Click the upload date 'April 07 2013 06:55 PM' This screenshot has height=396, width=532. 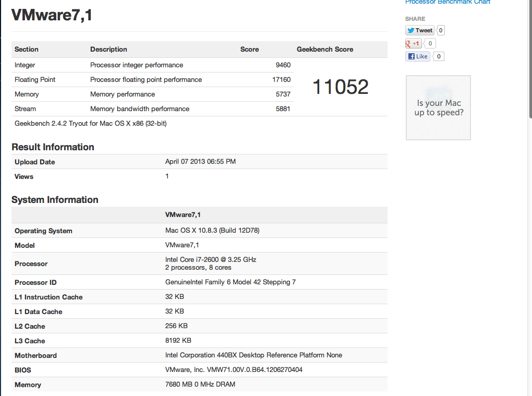[x=200, y=162]
